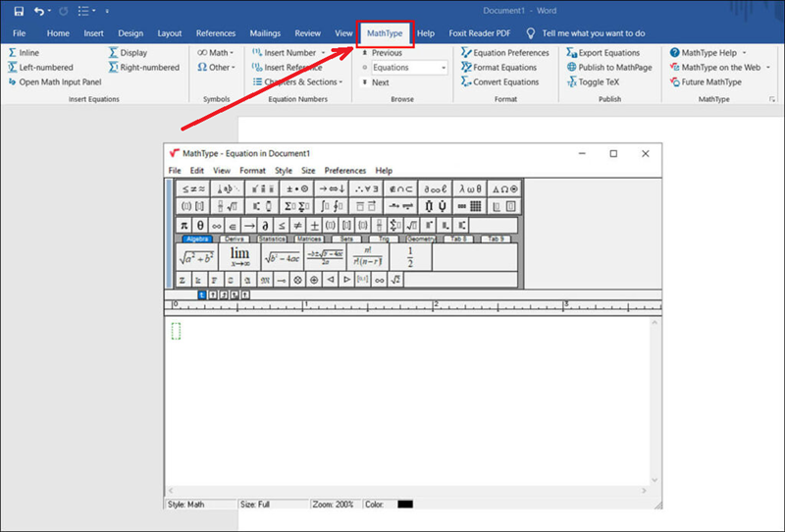Switch to Algebra tab in MathType

pos(197,239)
